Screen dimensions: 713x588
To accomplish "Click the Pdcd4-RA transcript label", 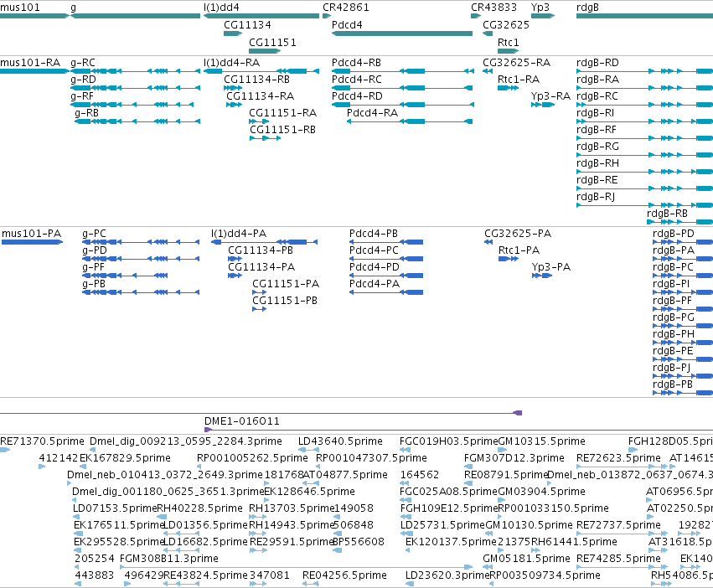I will click(x=372, y=113).
